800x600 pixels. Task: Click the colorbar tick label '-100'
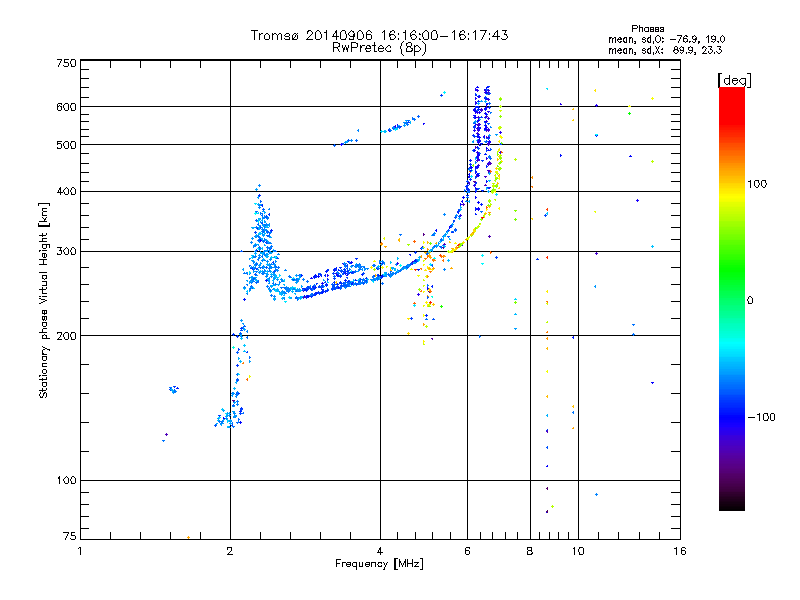tap(761, 417)
